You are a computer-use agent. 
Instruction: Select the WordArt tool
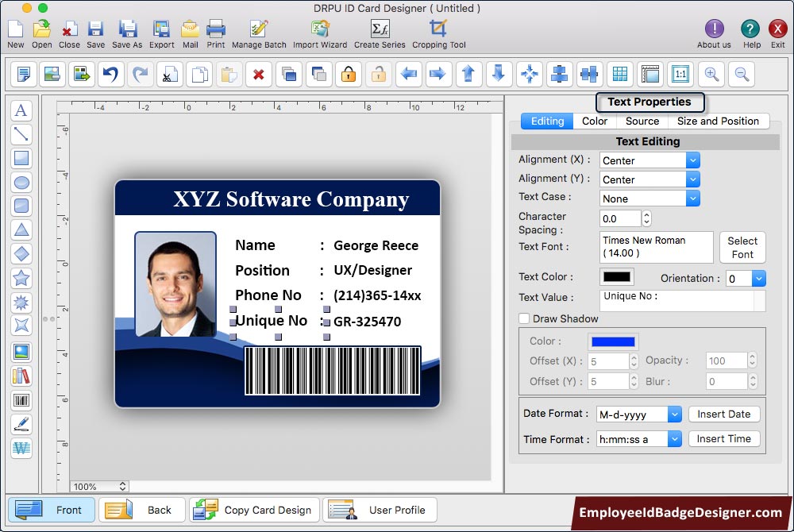(x=21, y=448)
